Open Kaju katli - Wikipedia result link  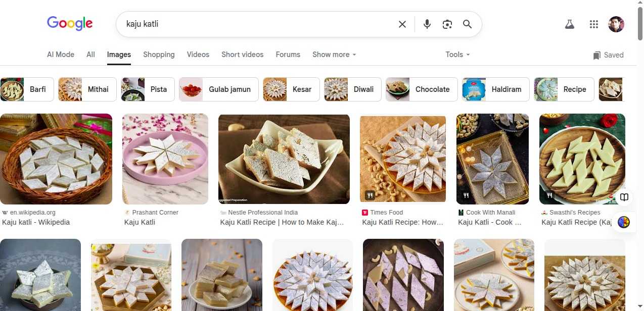point(36,222)
